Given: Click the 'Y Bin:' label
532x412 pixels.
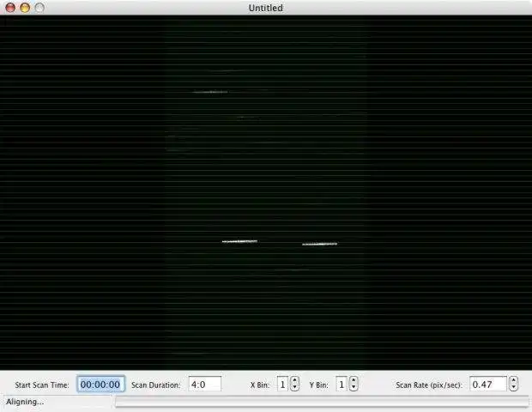Looking at the screenshot, I should click(x=318, y=385).
